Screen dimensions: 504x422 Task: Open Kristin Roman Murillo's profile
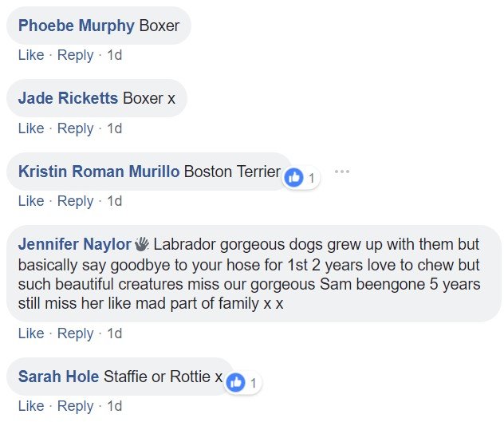pyautogui.click(x=99, y=172)
